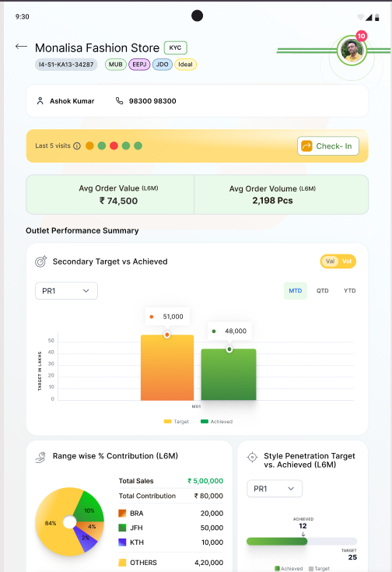
Task: Tap the BRA 20,000 value
Action: [x=212, y=514]
